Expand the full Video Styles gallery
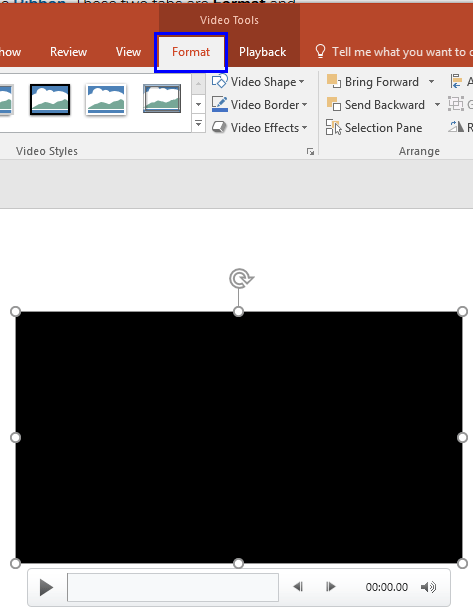Screen dimensions: 473x616 point(198,124)
